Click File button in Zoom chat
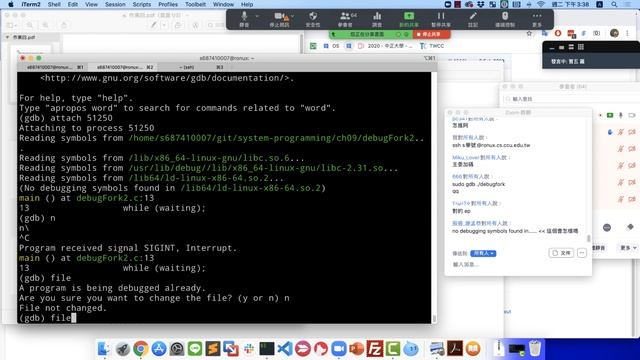 tap(561, 253)
